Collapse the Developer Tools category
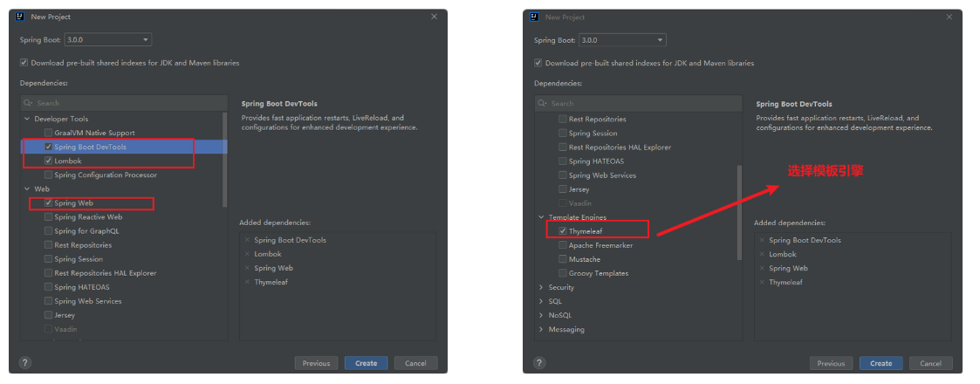This screenshot has width=980, height=384. click(x=27, y=119)
